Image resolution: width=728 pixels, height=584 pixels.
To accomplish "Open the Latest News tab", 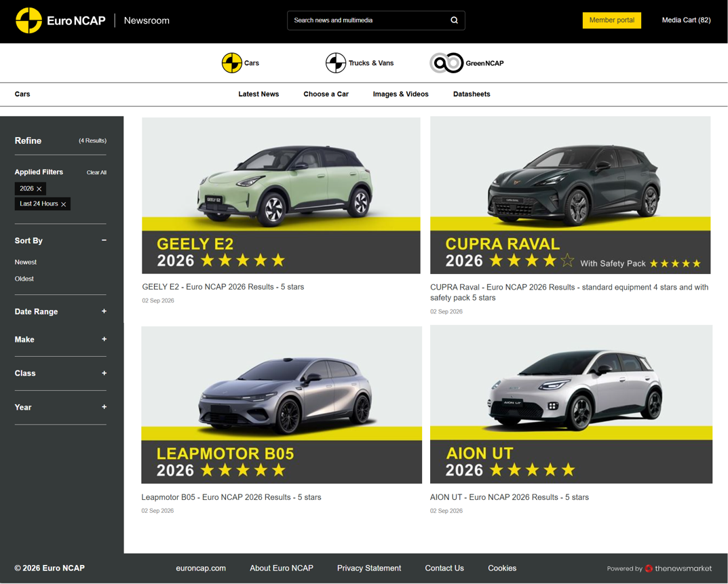I will 258,94.
